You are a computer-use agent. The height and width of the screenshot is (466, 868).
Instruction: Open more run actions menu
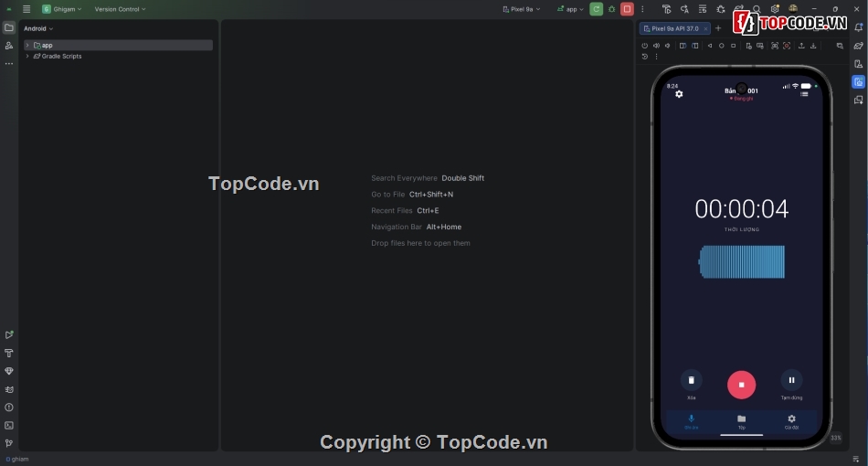point(642,9)
